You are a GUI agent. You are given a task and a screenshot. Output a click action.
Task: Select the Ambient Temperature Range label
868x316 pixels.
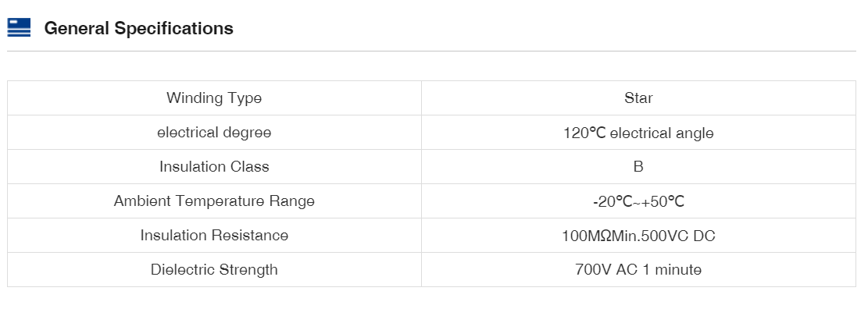tap(214, 201)
